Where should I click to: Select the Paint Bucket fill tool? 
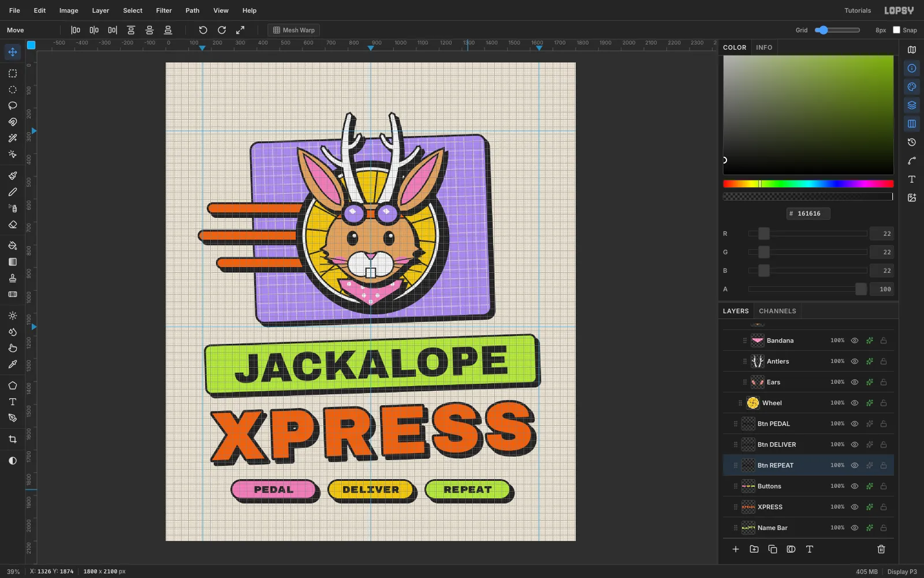[12, 246]
